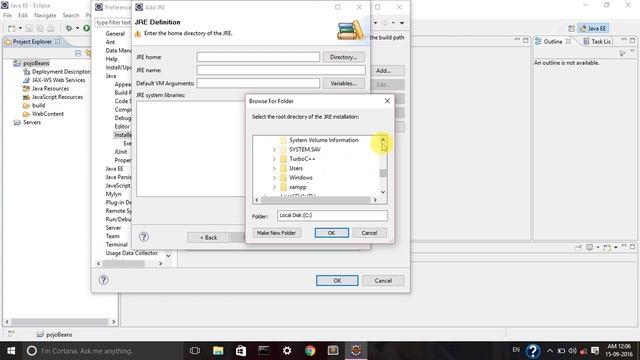Open help icon in Preferences dialog
The image size is (640, 360).
tap(103, 280)
